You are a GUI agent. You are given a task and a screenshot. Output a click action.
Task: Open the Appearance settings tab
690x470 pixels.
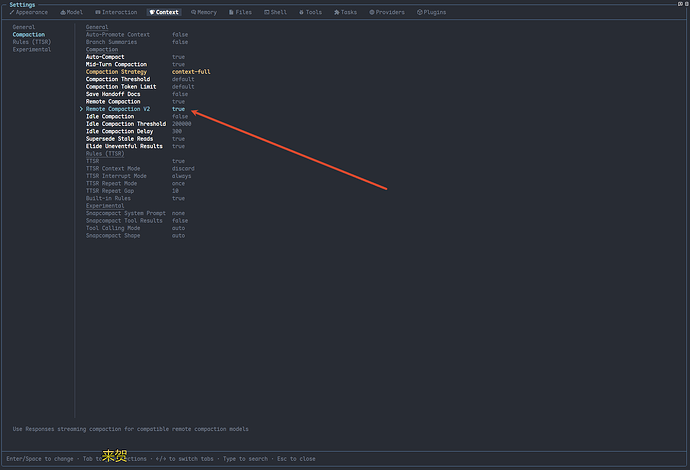[x=29, y=12]
